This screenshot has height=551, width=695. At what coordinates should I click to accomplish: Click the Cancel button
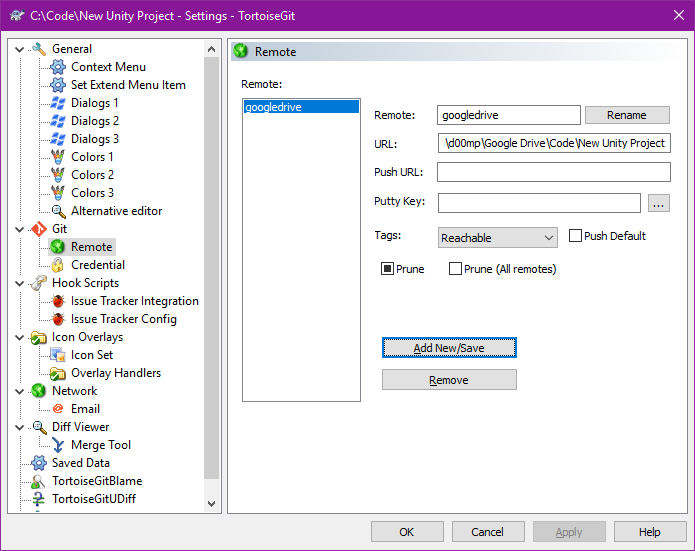coord(488,531)
